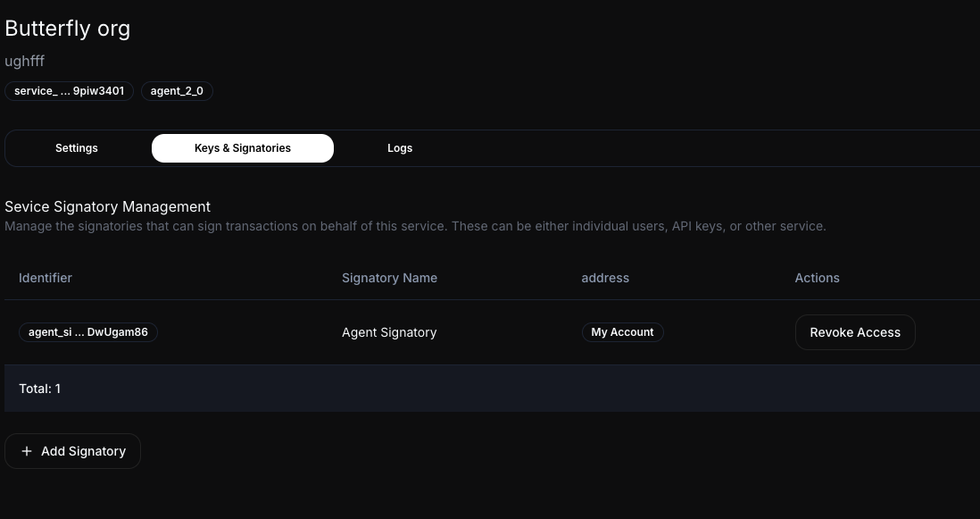This screenshot has width=980, height=519.
Task: Click the Manage the signatories description text
Action: (x=415, y=226)
